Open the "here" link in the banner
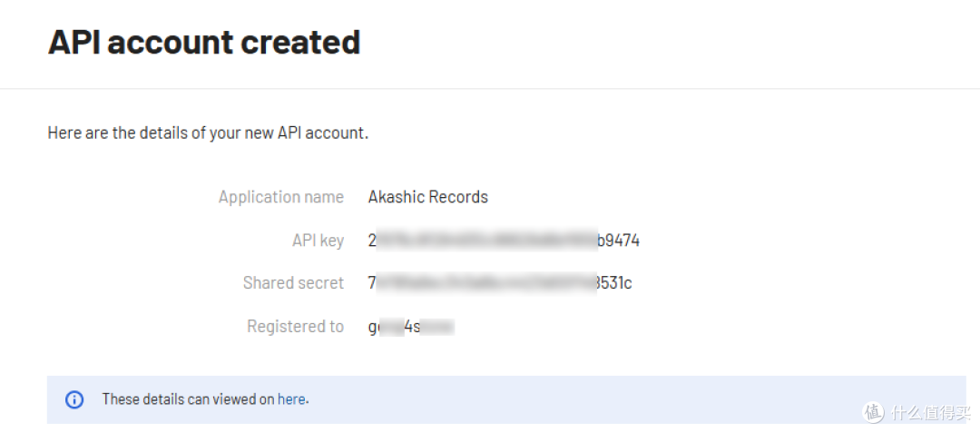This screenshot has width=980, height=433. 292,399
